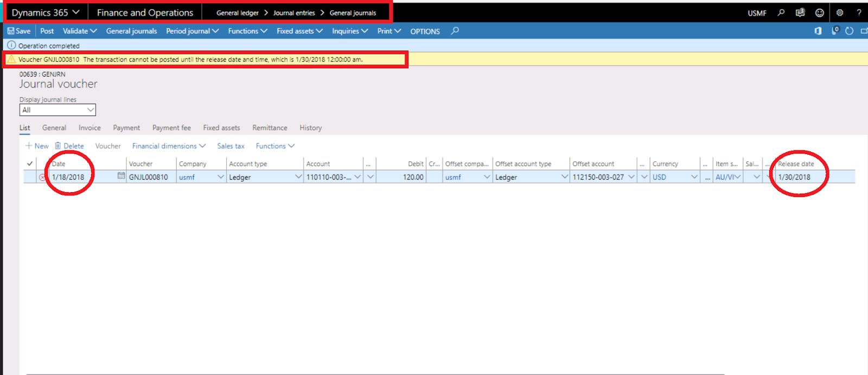
Task: Expand the Financial dimensions dropdown
Action: (169, 145)
